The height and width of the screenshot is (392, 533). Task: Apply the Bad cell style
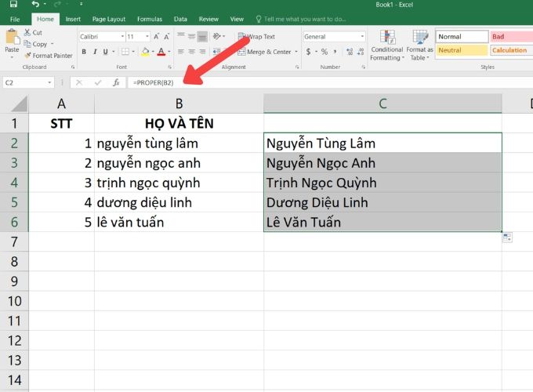click(x=509, y=37)
